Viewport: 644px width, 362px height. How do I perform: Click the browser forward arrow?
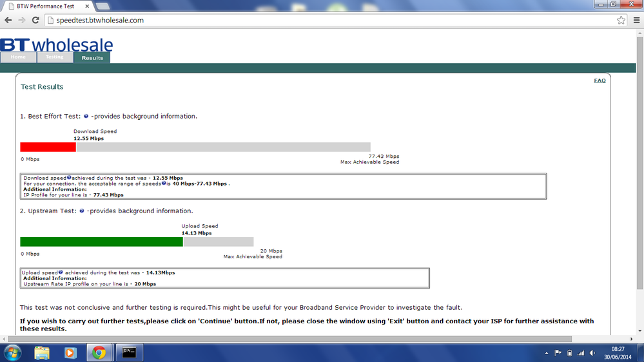coord(22,20)
